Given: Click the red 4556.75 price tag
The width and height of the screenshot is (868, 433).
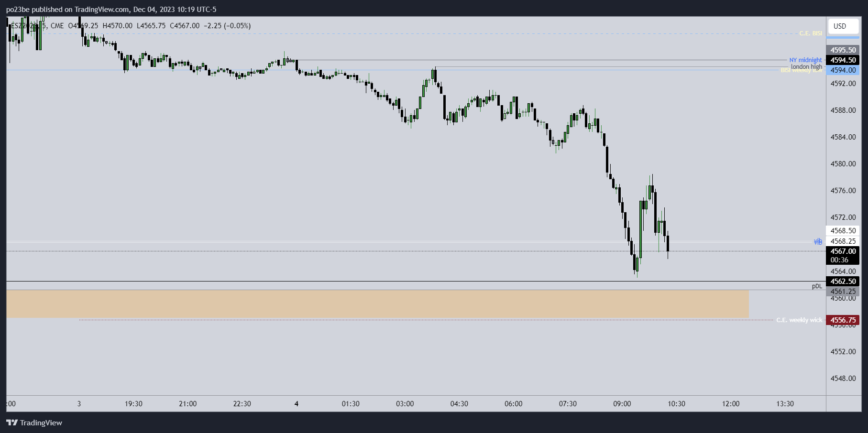Looking at the screenshot, I should tap(843, 320).
